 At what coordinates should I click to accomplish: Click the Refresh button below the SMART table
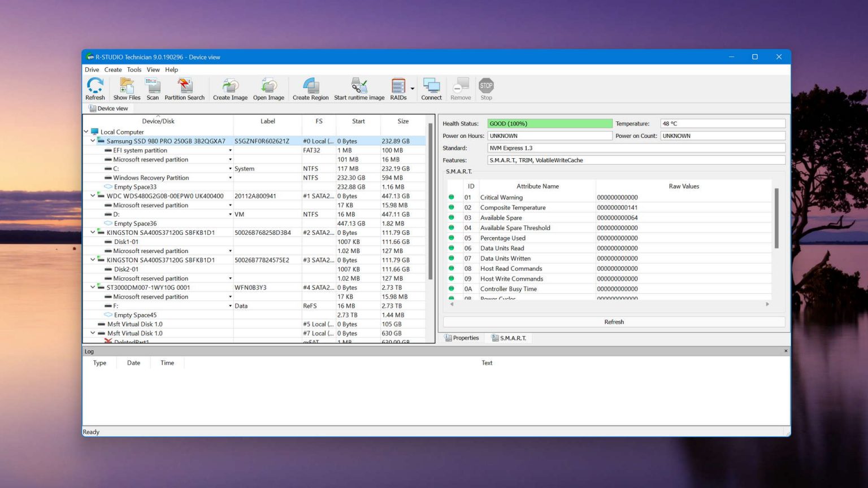[x=614, y=321]
